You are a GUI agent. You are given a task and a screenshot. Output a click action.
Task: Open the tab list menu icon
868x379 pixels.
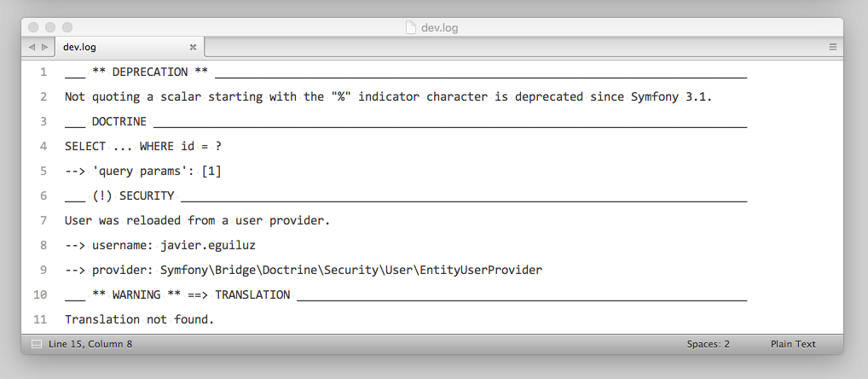click(832, 48)
